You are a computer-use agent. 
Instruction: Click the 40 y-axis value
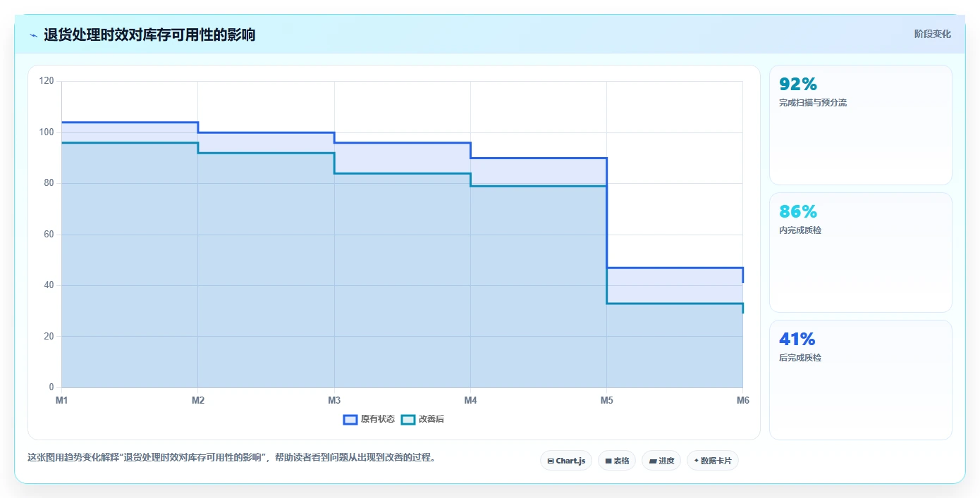pyautogui.click(x=49, y=285)
